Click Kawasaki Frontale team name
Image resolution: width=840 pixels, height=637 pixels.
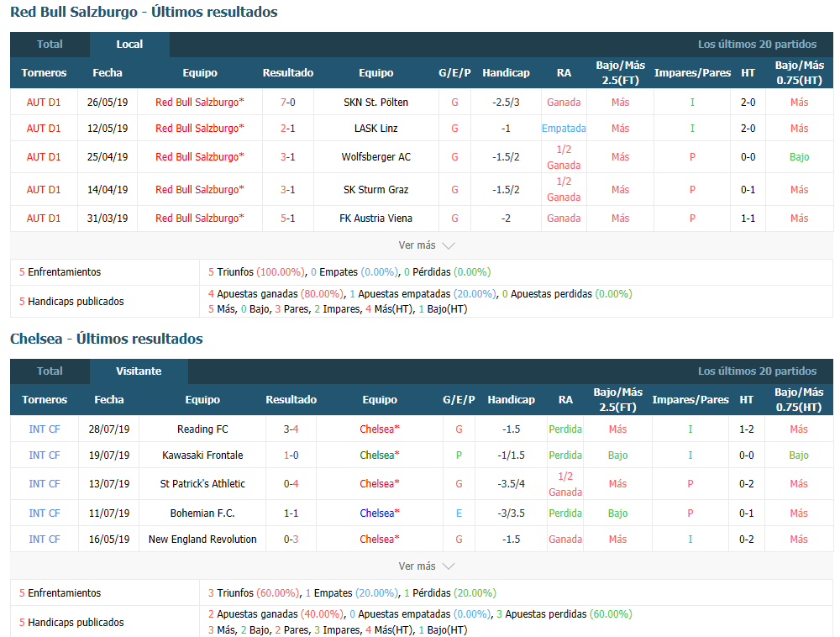coord(202,455)
